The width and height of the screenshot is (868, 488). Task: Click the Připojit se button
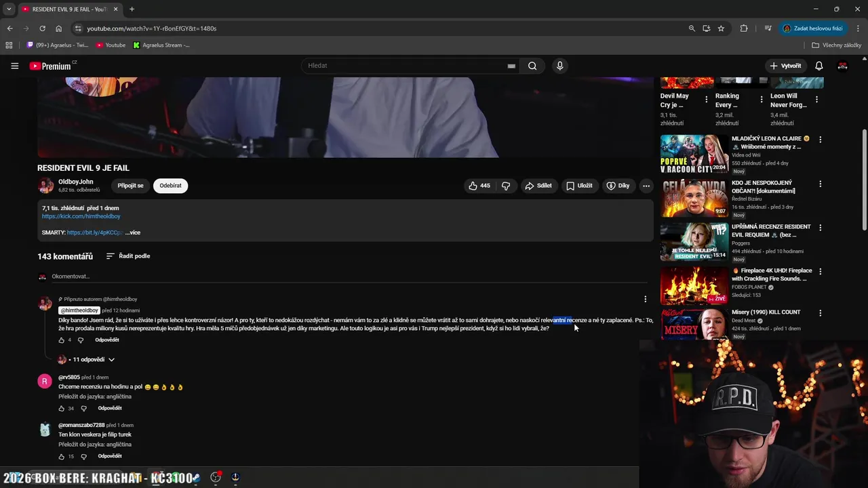[130, 186]
